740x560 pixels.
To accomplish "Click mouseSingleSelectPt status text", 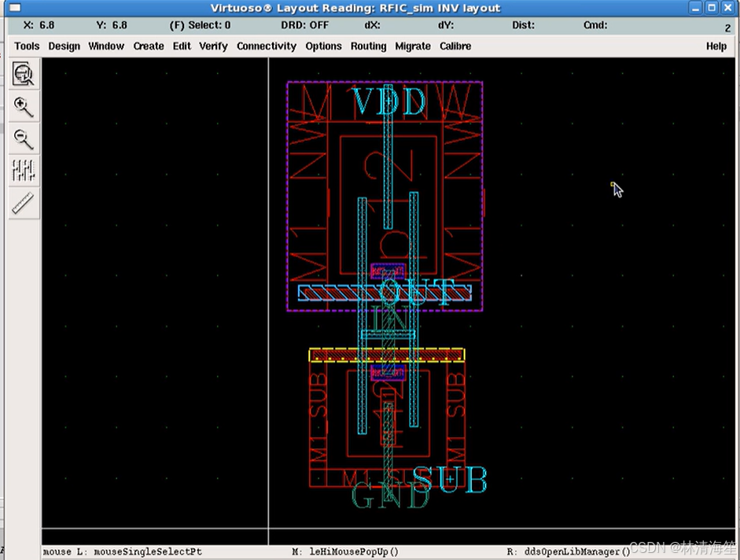I will pos(147,551).
